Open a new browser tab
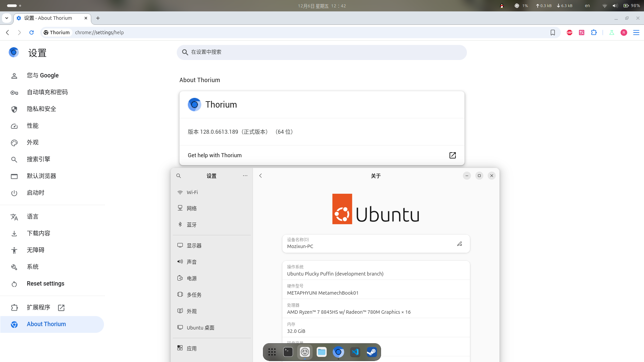644x362 pixels. click(x=98, y=18)
